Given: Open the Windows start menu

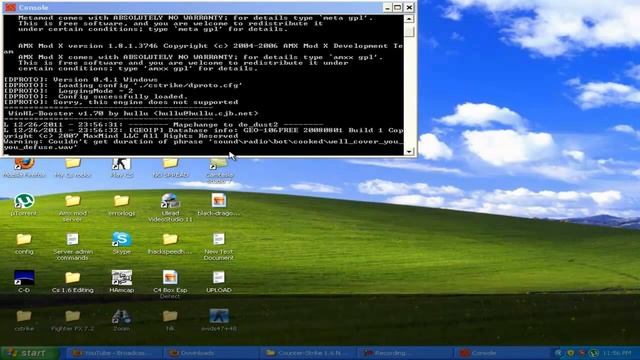Looking at the screenshot, I should point(29,353).
